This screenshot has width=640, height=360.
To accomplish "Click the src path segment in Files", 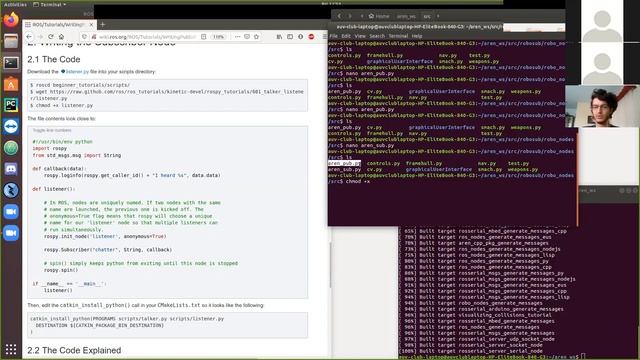I will [427, 16].
